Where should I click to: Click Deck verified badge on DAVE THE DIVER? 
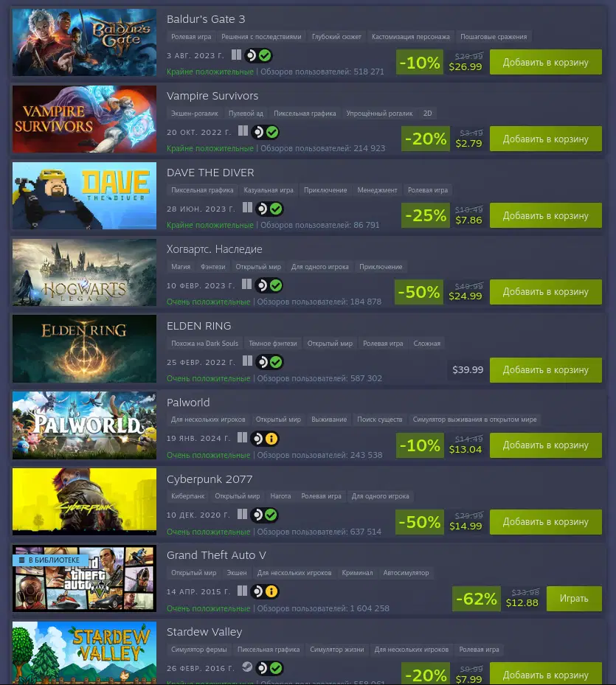click(x=269, y=209)
